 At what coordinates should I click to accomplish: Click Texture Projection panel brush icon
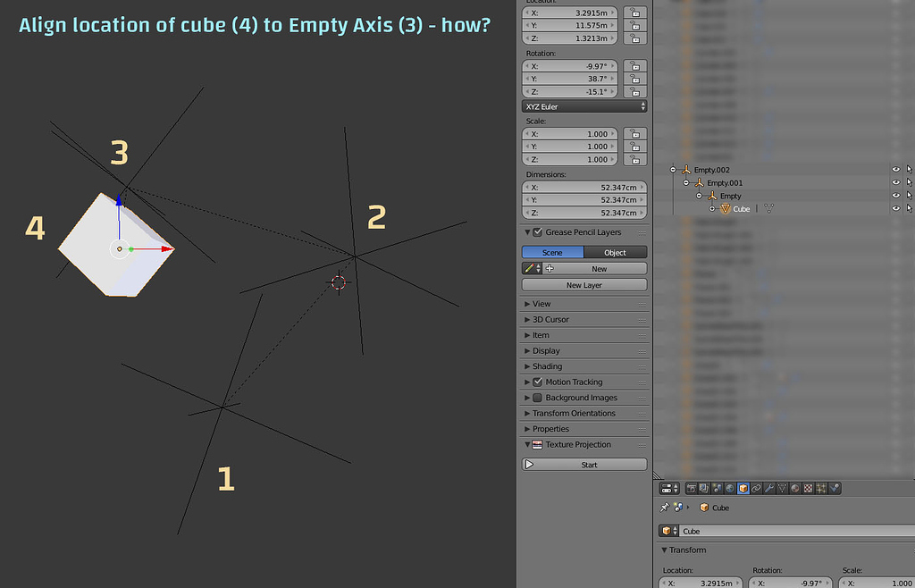[x=537, y=444]
